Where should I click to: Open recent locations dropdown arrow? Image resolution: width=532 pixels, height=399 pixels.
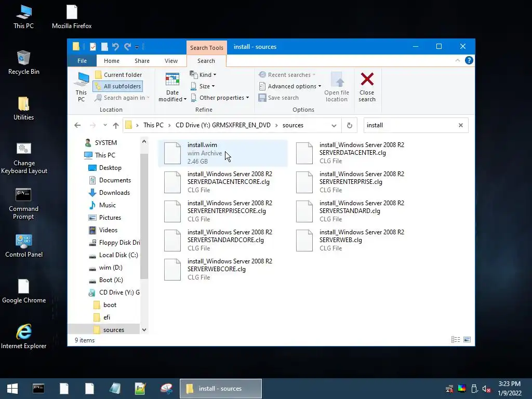coord(105,125)
